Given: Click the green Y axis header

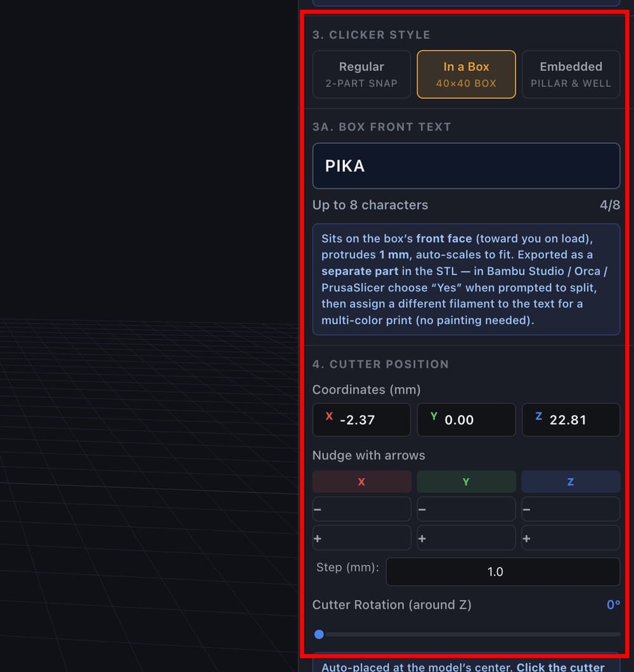Looking at the screenshot, I should [466, 482].
